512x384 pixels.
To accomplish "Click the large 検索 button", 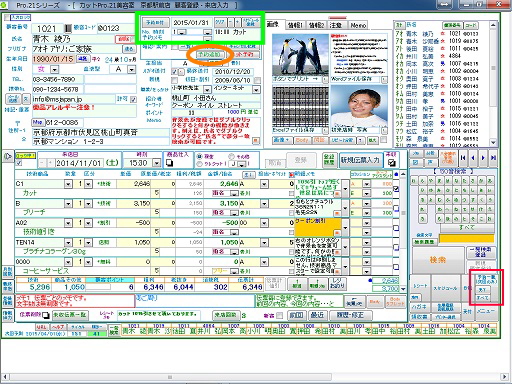I will click(x=437, y=260).
